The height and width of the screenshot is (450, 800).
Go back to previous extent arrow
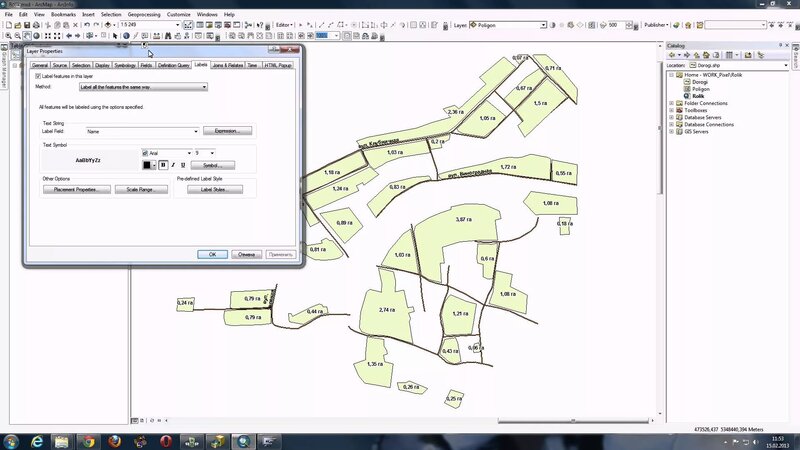69,36
